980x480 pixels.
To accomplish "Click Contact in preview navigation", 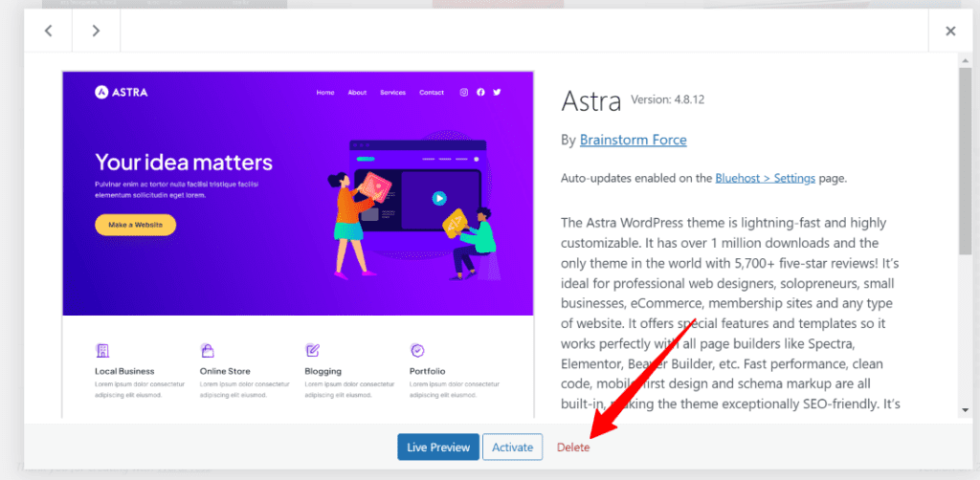I will (432, 93).
